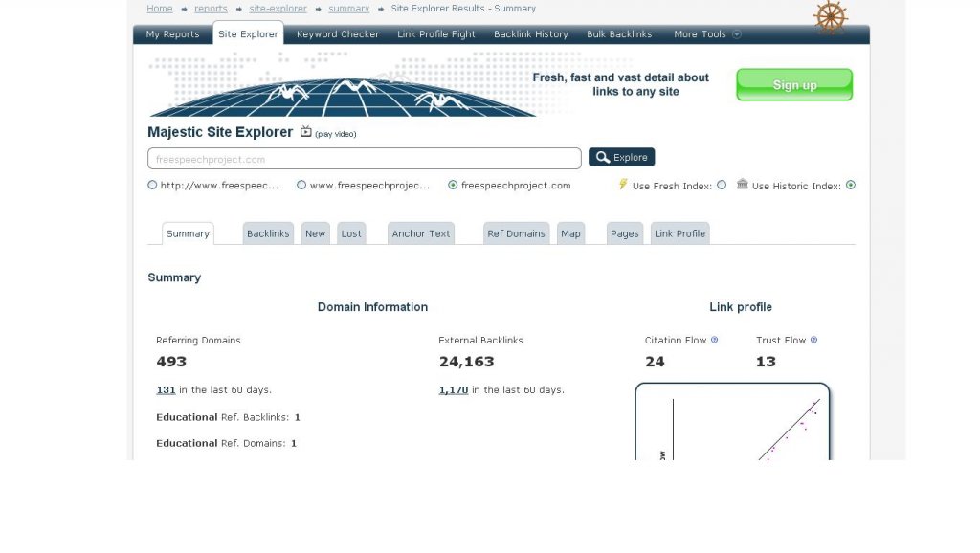Open the Map tab
Screen dimensions: 980x553
570,233
